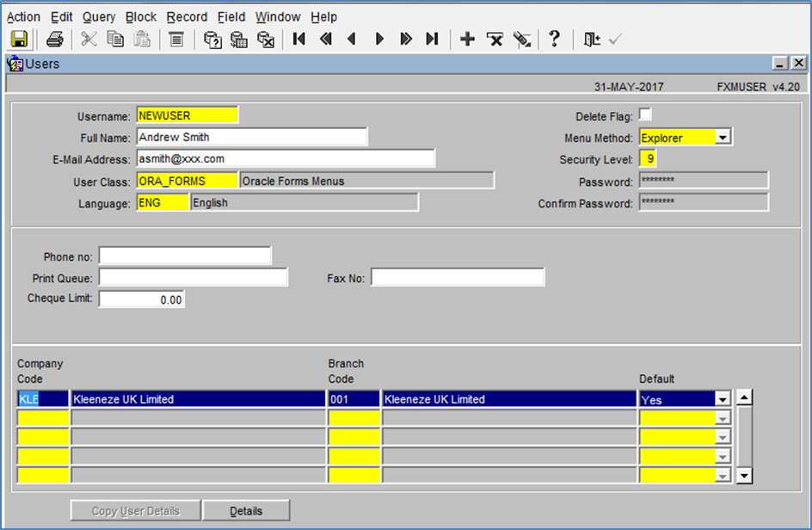Open the Edit menu
The image size is (812, 530).
(x=62, y=17)
